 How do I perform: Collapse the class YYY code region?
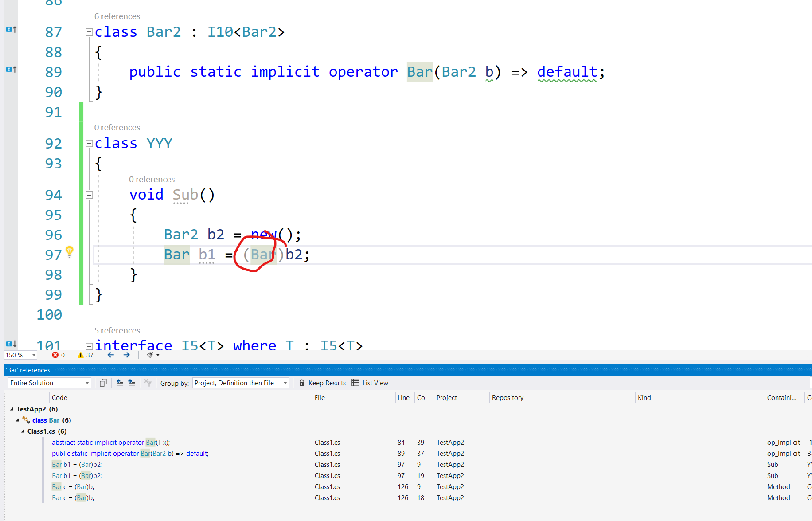click(89, 143)
